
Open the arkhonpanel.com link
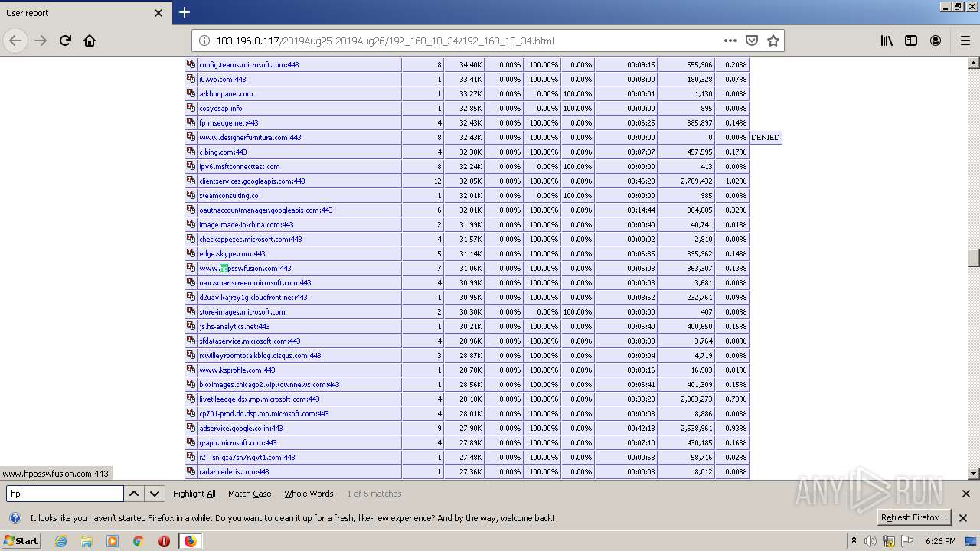[x=226, y=94]
